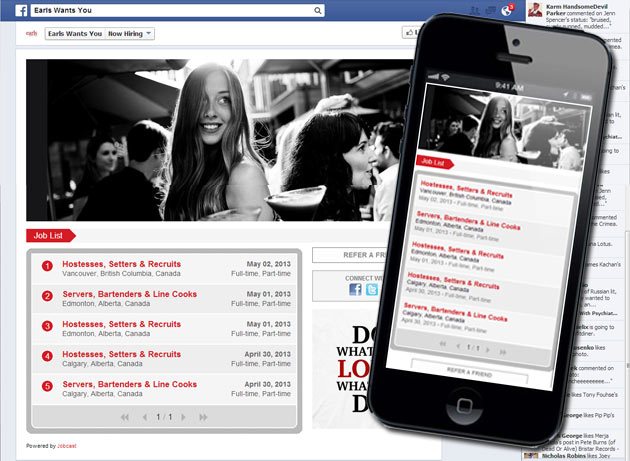Open the messages icon in header

pyautogui.click(x=491, y=11)
